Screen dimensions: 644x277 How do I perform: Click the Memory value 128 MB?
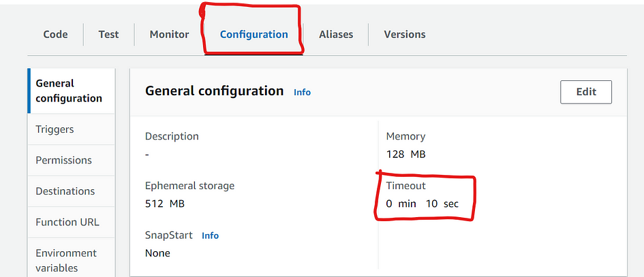405,154
